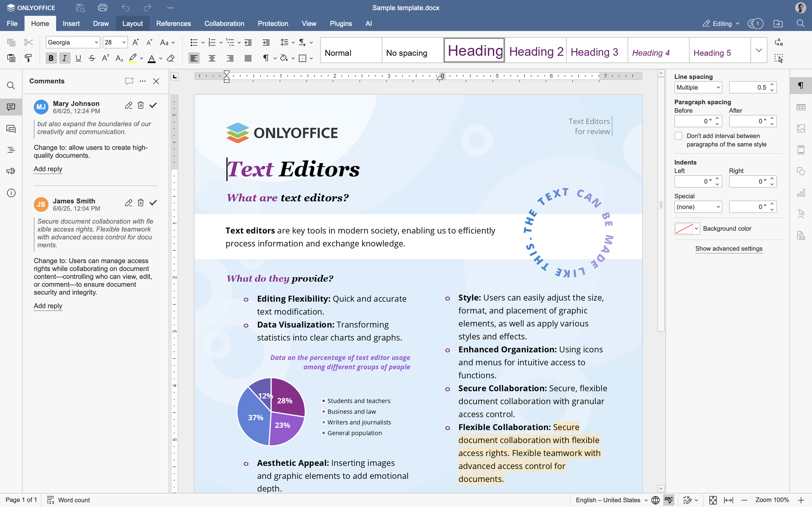Open the Insert ribbon tab
The height and width of the screenshot is (507, 812).
click(71, 23)
